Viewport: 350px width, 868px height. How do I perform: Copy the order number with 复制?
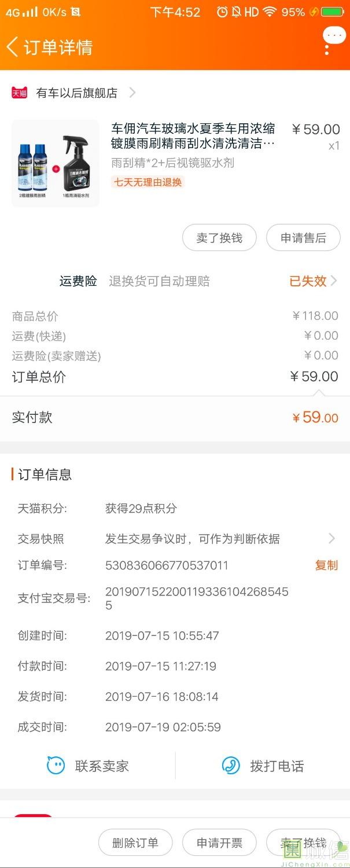click(x=326, y=565)
